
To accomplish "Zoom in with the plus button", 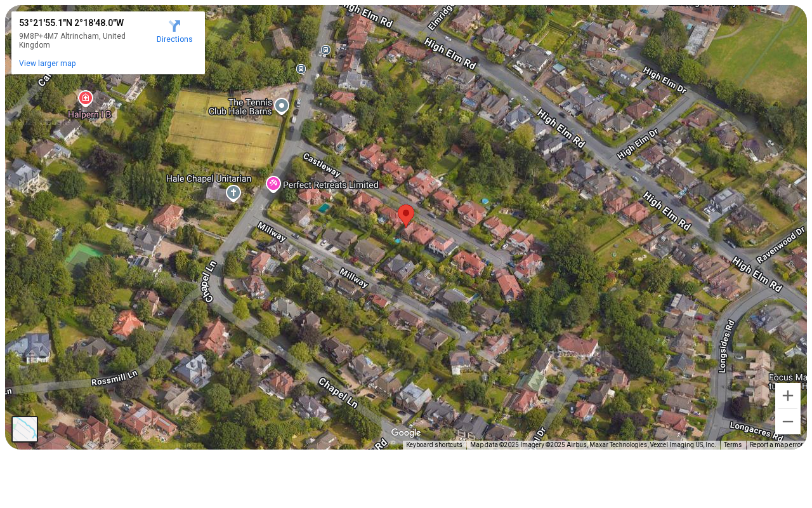I will pos(788,396).
